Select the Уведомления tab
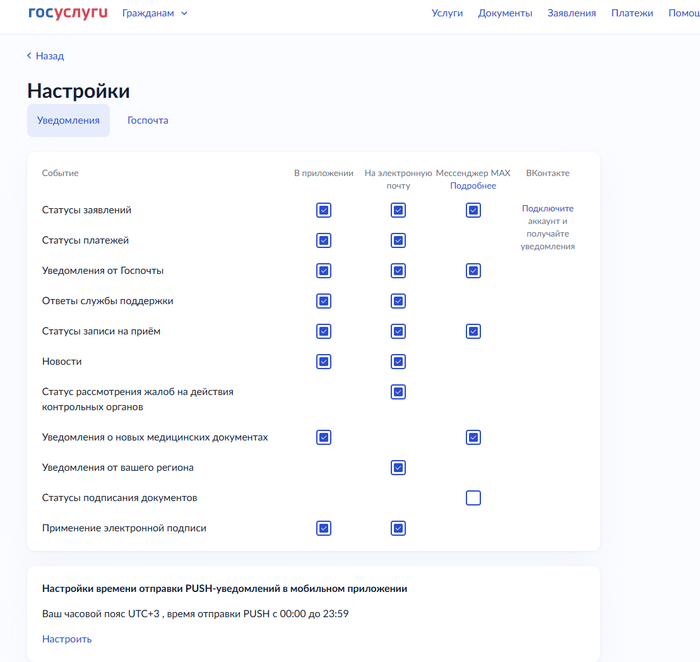 point(68,120)
